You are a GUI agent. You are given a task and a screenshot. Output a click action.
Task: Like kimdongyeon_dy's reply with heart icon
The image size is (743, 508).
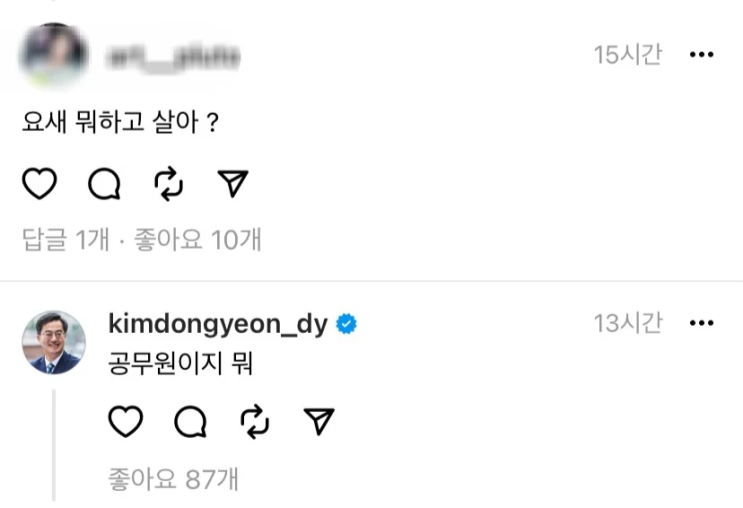[x=126, y=421]
